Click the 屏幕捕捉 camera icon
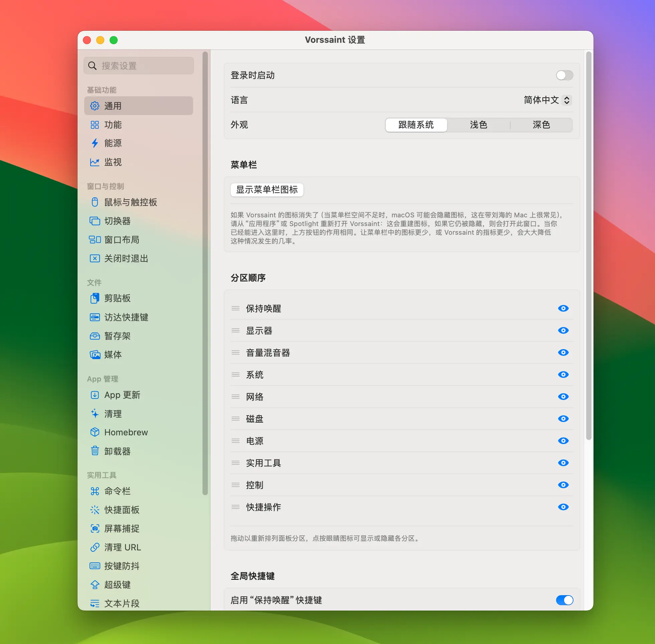 tap(95, 529)
